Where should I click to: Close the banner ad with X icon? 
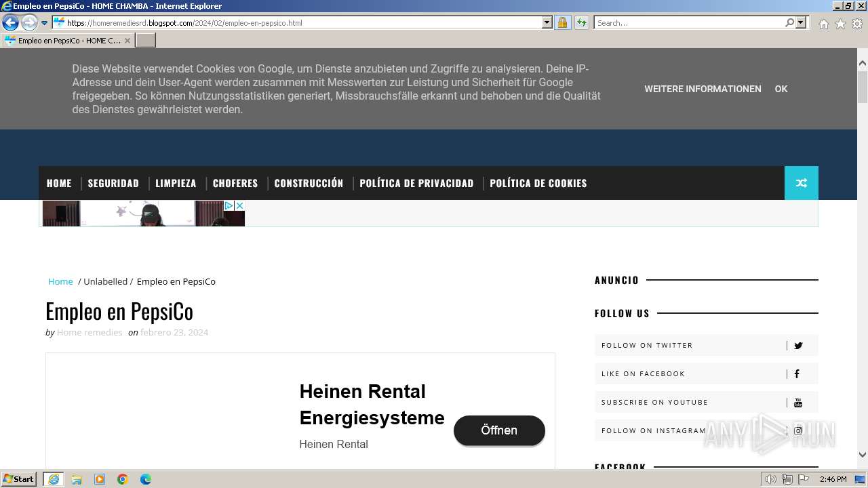[x=239, y=205]
